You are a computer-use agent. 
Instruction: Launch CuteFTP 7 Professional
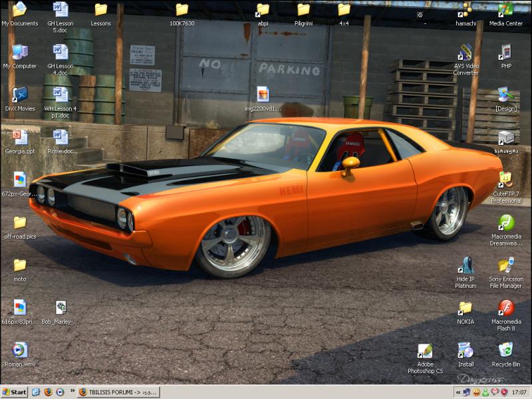(x=506, y=188)
